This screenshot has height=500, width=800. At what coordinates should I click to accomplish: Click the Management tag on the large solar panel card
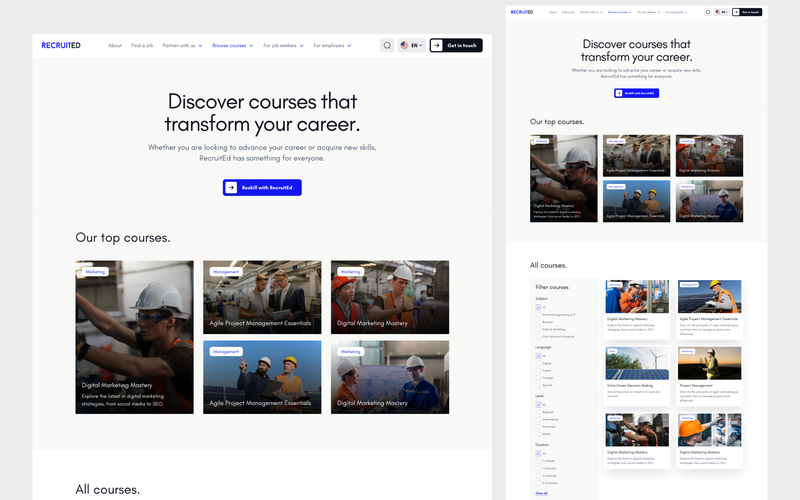pos(226,352)
